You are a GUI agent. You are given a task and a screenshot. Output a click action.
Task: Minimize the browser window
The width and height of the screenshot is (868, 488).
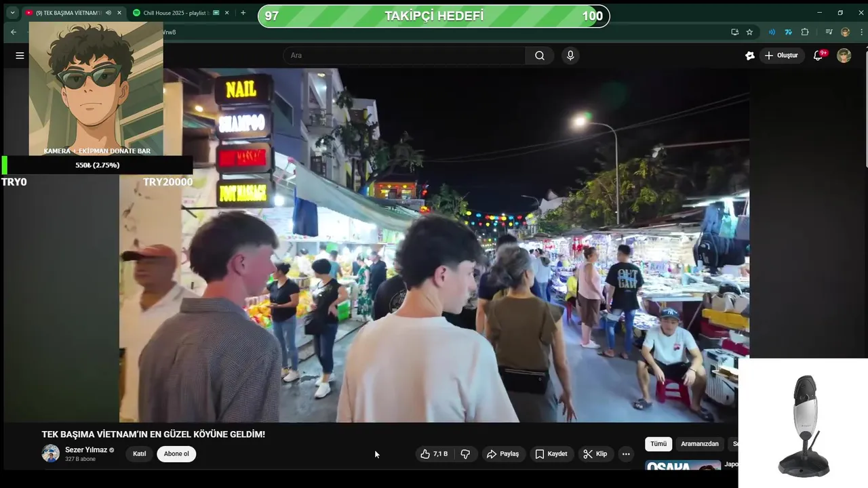(819, 13)
